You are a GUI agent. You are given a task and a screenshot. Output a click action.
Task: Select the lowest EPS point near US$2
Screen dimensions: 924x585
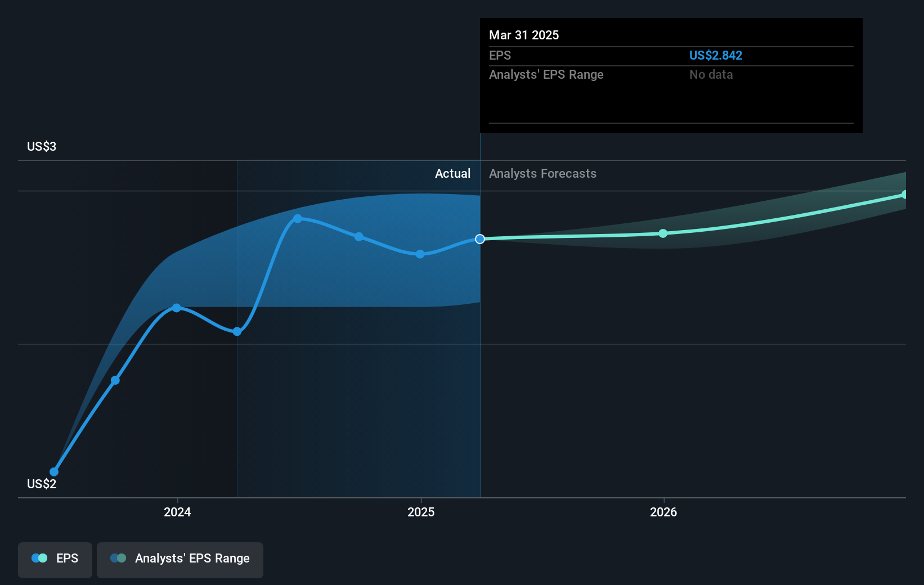click(54, 472)
